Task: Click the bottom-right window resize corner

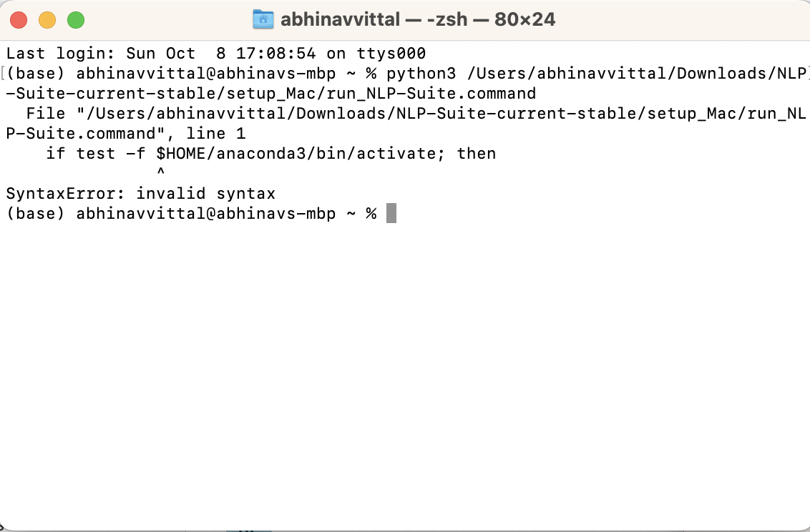Action: [805, 527]
